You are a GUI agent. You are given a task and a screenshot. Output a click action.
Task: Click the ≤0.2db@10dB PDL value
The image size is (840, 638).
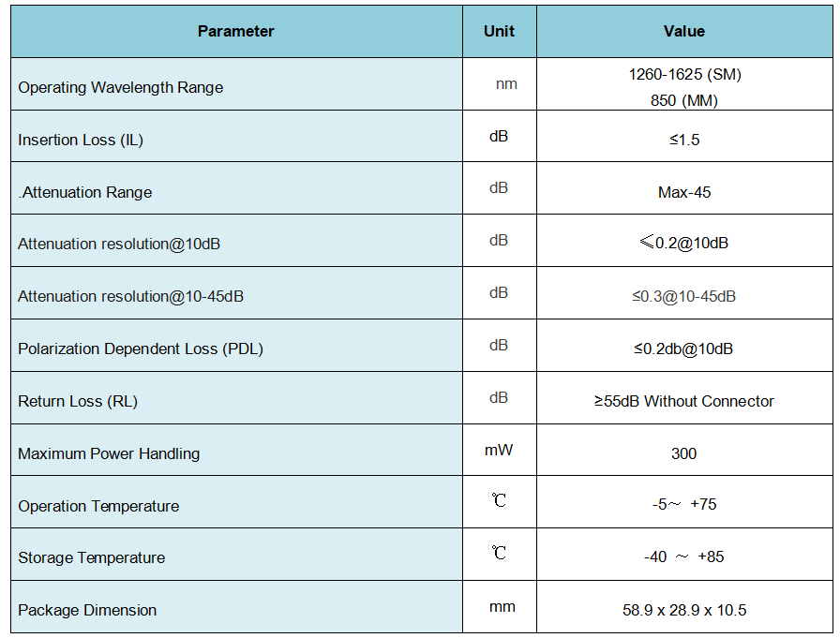pyautogui.click(x=683, y=349)
